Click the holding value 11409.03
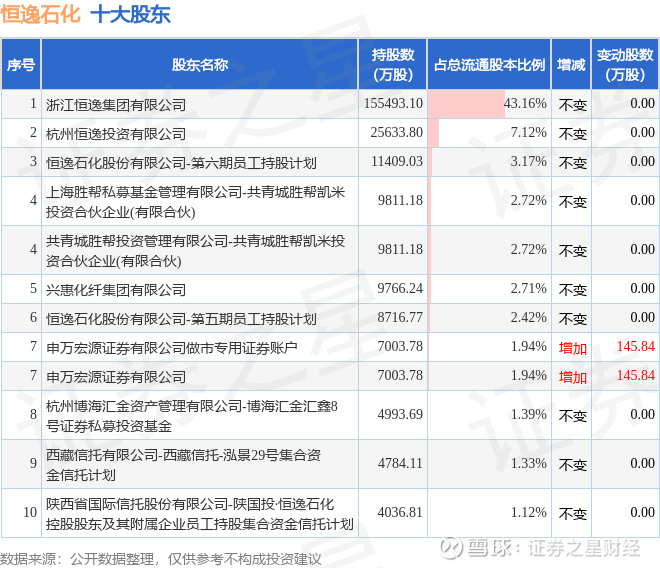This screenshot has width=660, height=568. (x=397, y=162)
